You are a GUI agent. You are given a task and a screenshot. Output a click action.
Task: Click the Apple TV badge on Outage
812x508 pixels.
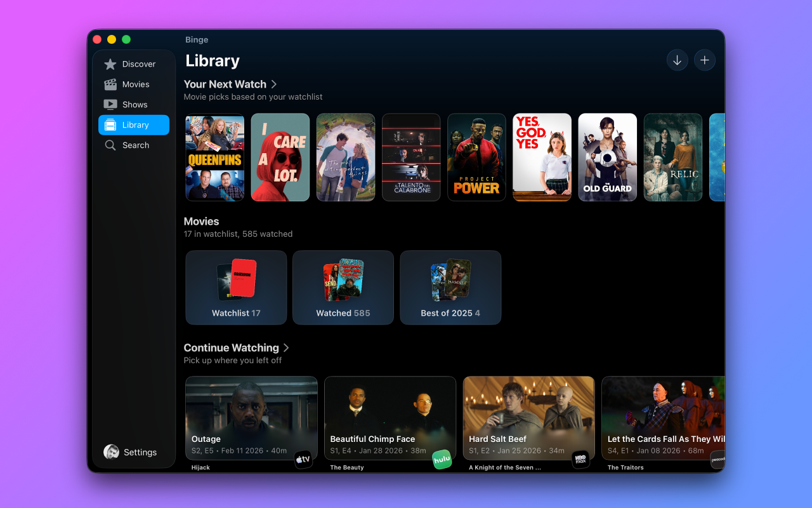(303, 459)
